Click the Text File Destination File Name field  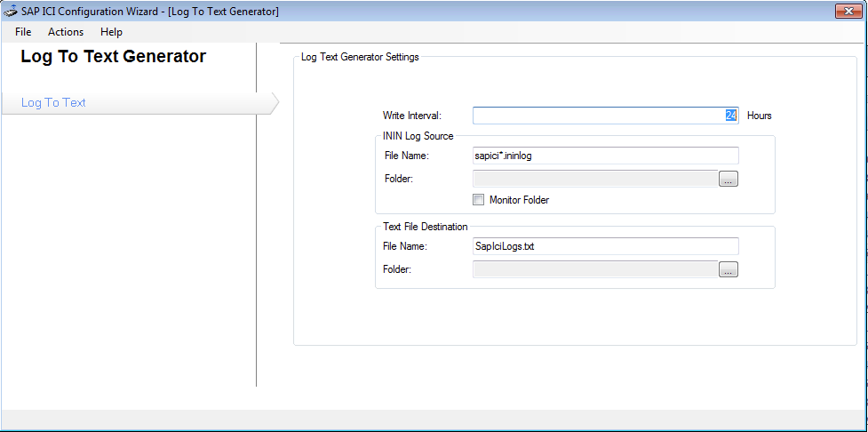tap(604, 246)
